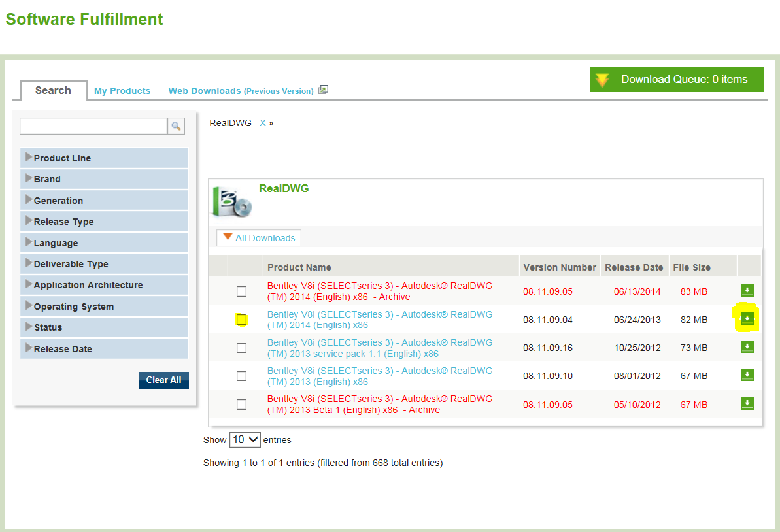Click download icon for version 08.11.09.05 dated 06/13/2014
This screenshot has width=780, height=532.
(747, 291)
